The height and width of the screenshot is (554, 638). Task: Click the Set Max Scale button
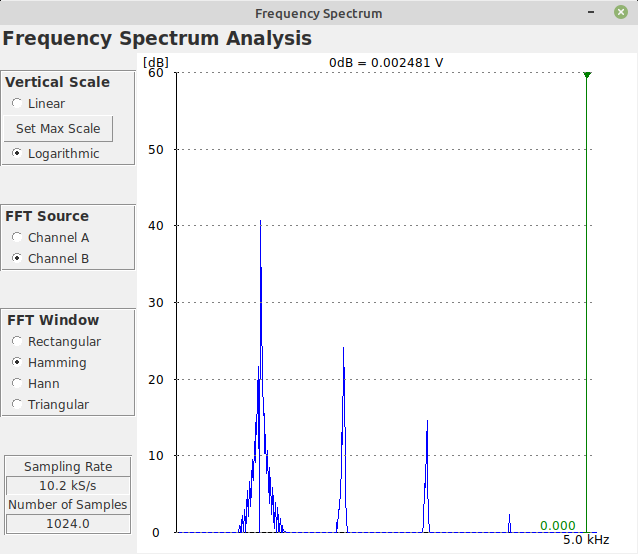click(58, 129)
